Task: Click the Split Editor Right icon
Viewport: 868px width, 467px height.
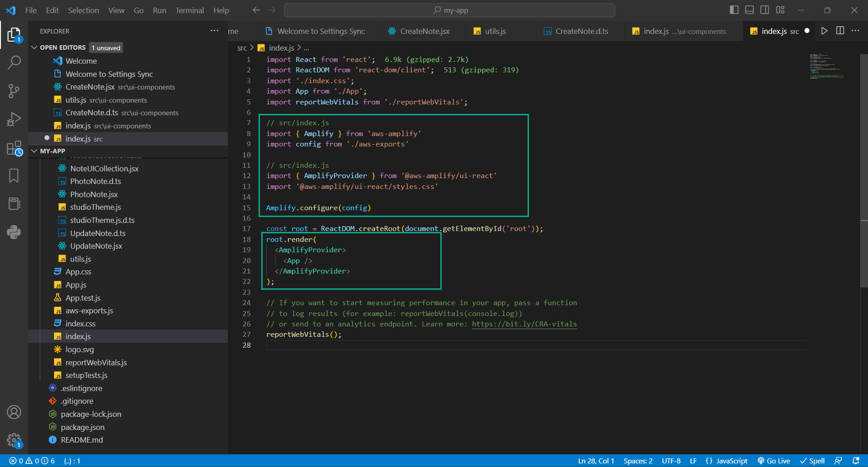Action: (840, 31)
